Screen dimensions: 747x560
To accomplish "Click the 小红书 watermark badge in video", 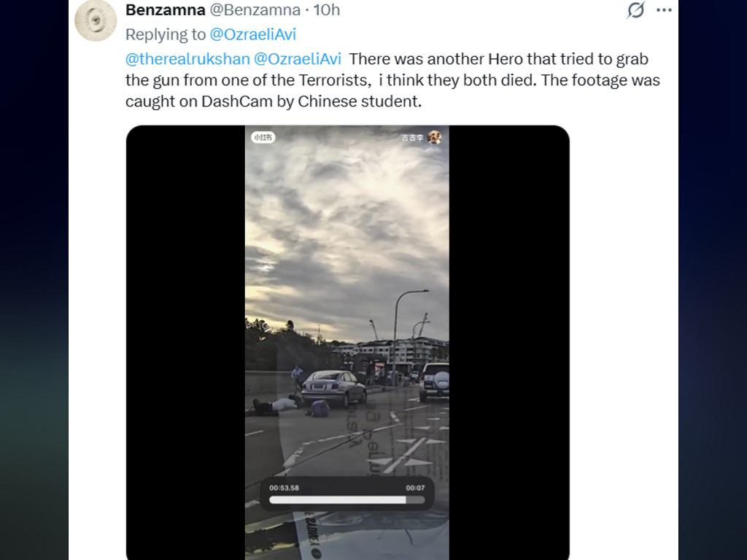I will coord(263,138).
